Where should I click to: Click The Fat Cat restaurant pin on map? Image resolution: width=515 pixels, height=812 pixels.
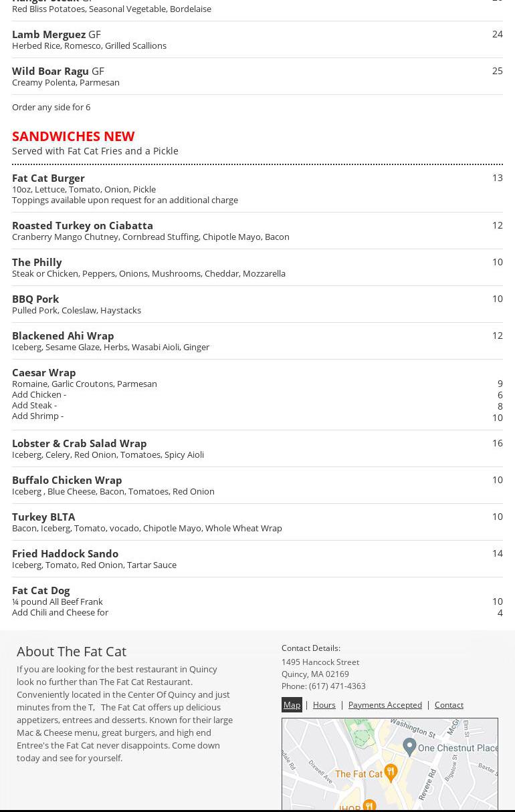[x=391, y=771]
